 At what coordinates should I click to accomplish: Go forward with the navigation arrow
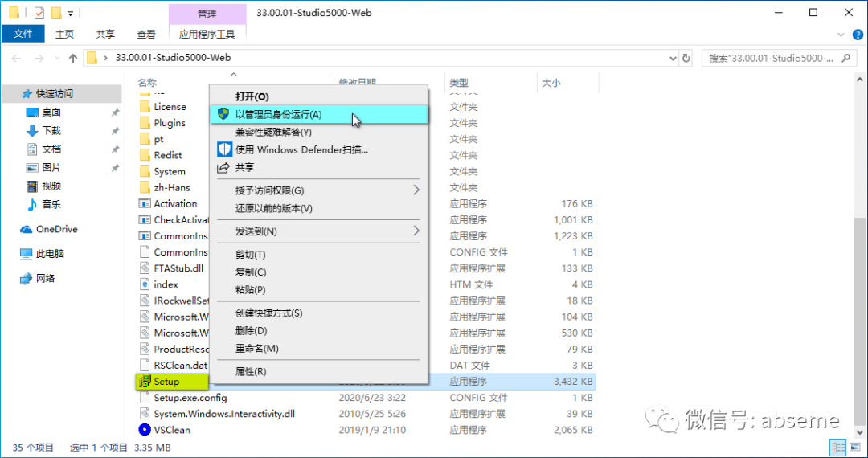coord(39,58)
